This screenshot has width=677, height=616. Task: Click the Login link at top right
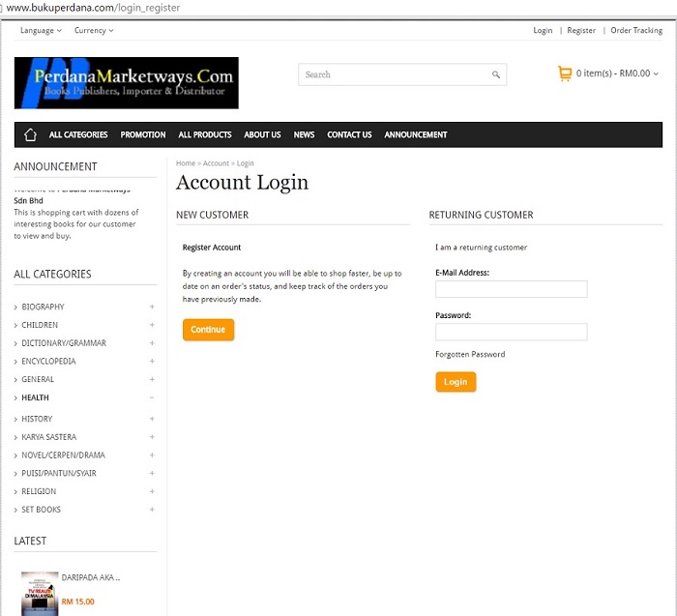[543, 30]
